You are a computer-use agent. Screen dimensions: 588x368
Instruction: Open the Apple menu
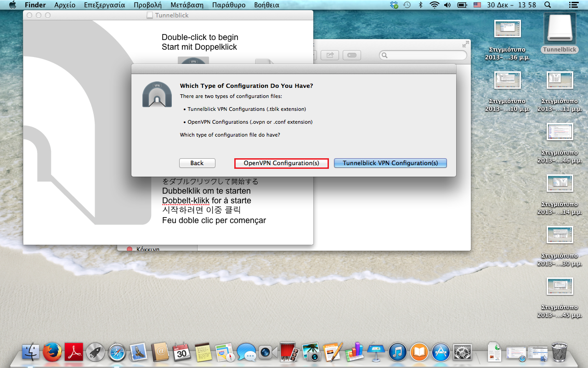(12, 5)
